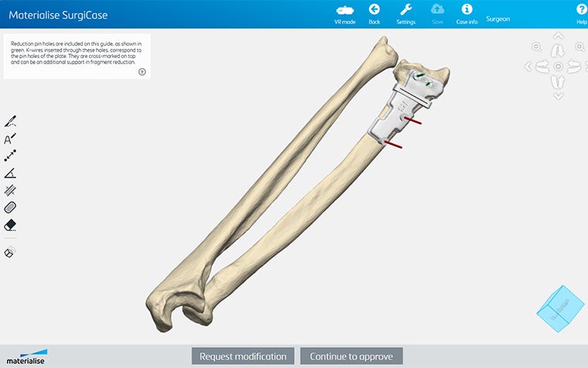The height and width of the screenshot is (368, 588).
Task: Enable VR mode in the header
Action: [x=344, y=15]
